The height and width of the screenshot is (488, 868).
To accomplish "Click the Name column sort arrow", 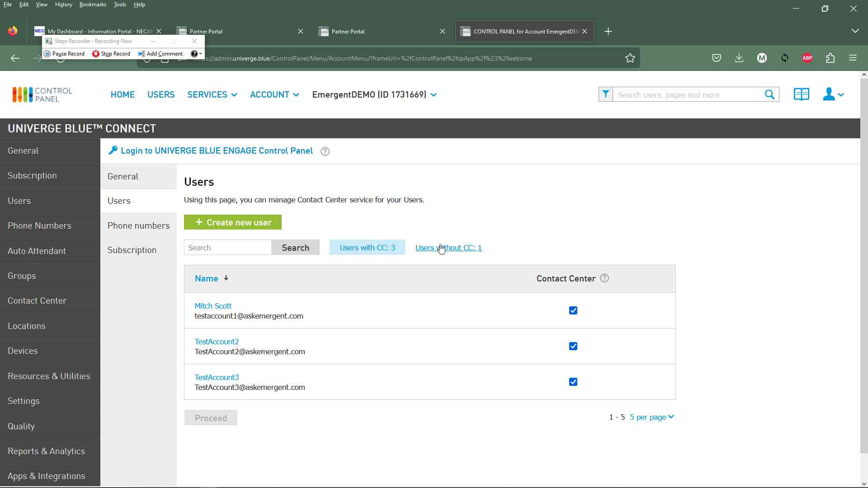I will pyautogui.click(x=226, y=278).
